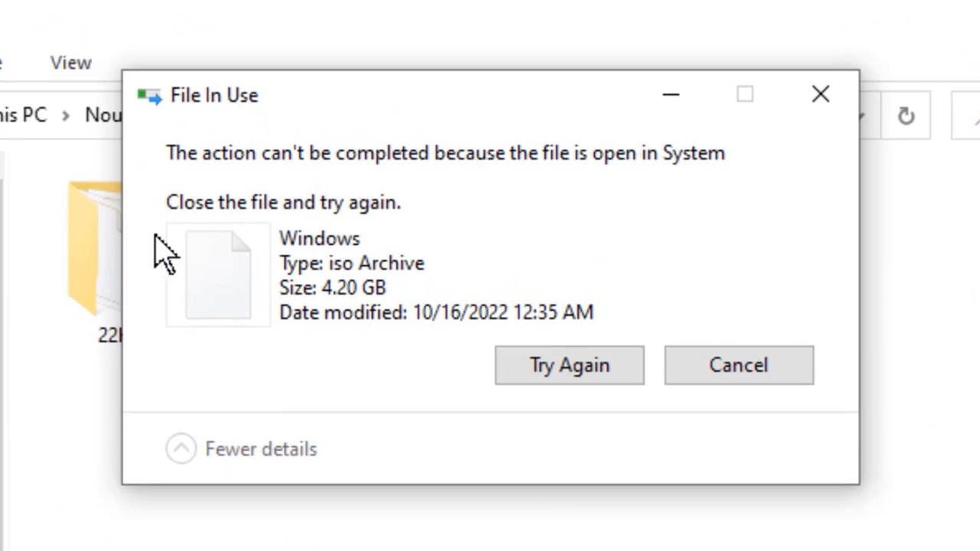Click the Windows file name text
The image size is (980, 551).
coord(319,239)
